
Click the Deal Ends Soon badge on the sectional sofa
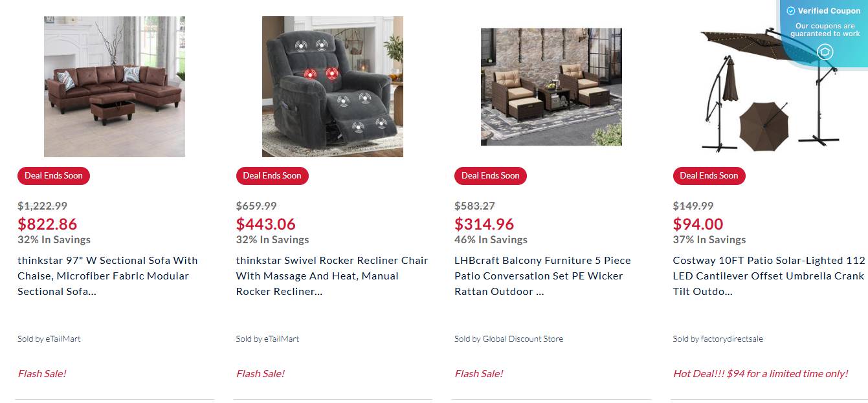[53, 175]
